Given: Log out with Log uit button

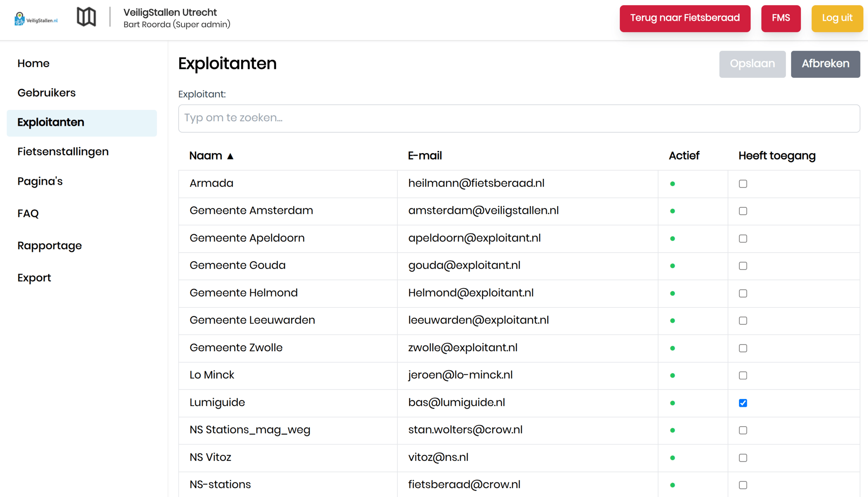Looking at the screenshot, I should click(837, 18).
